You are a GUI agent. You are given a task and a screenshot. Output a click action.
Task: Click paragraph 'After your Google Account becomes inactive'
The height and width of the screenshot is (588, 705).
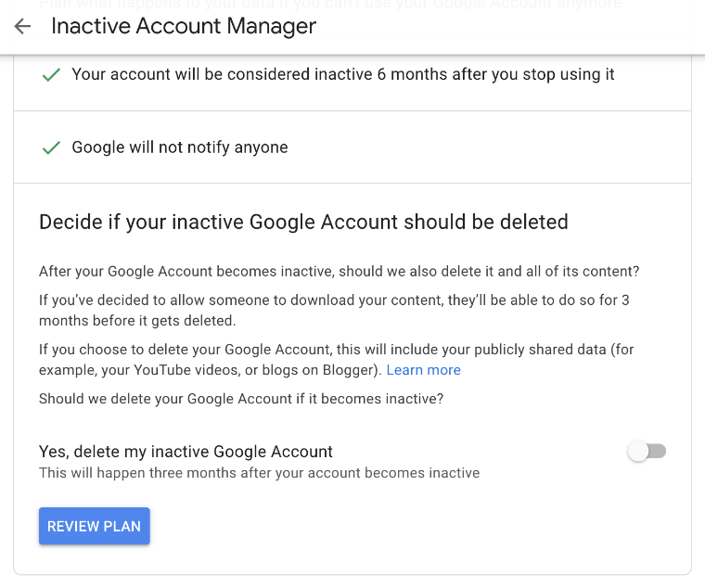(339, 272)
